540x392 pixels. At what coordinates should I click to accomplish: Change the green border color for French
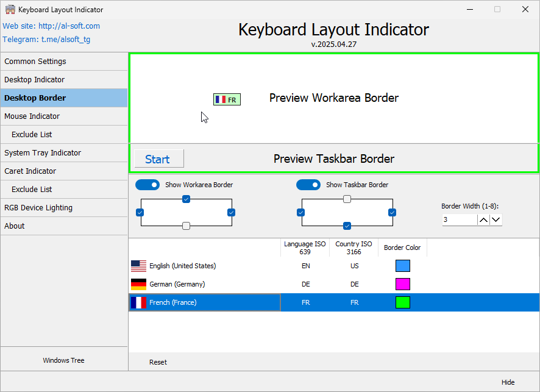(x=403, y=302)
